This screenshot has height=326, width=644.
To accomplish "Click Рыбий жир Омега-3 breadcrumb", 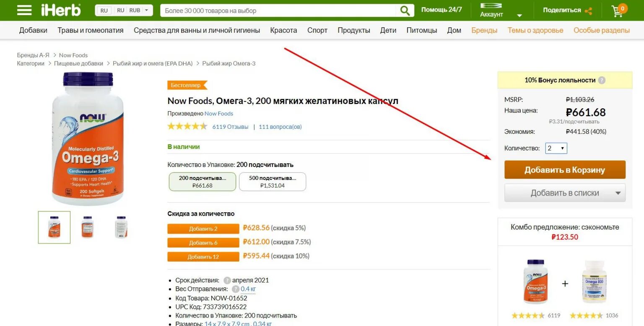I will tap(229, 64).
